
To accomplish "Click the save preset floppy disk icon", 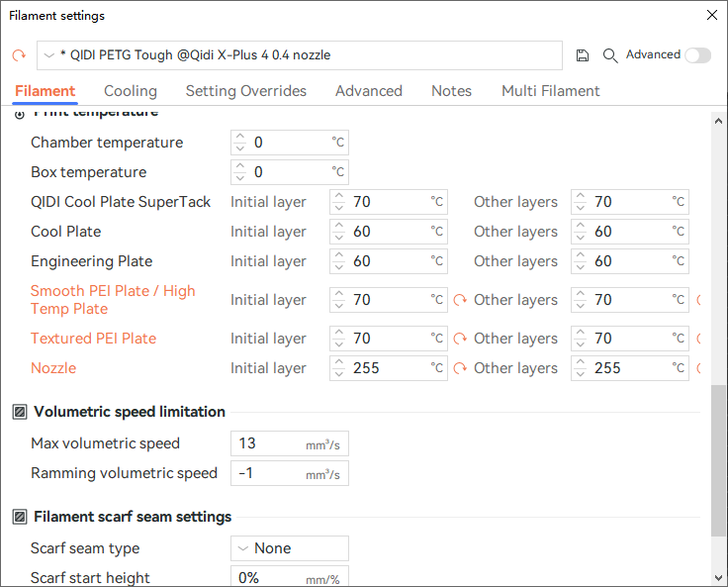I will click(x=583, y=55).
